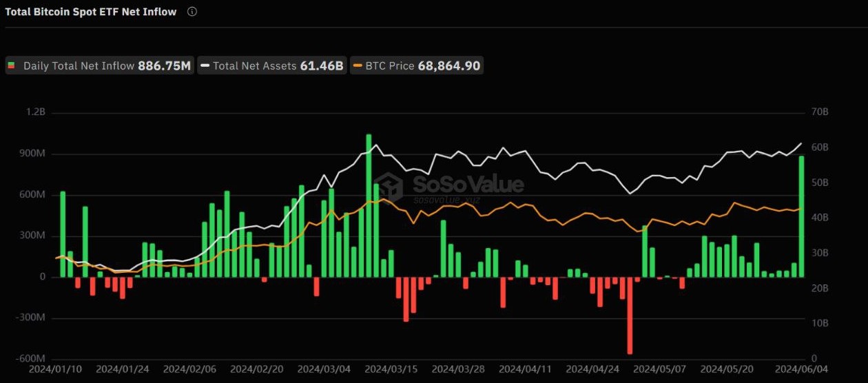This screenshot has height=383, width=868.
Task: Click the tallest green bar near 2024/03/15
Action: click(369, 205)
